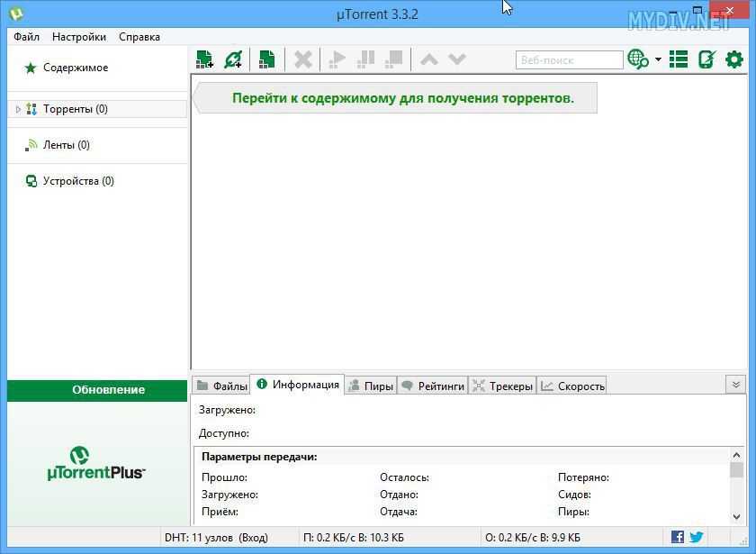Open Preferences via the gear icon

point(734,59)
